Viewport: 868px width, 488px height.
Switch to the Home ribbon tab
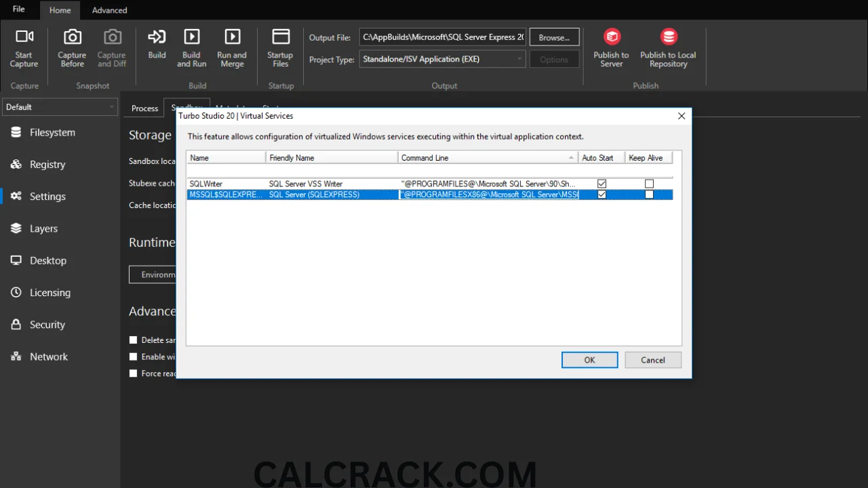click(x=60, y=10)
